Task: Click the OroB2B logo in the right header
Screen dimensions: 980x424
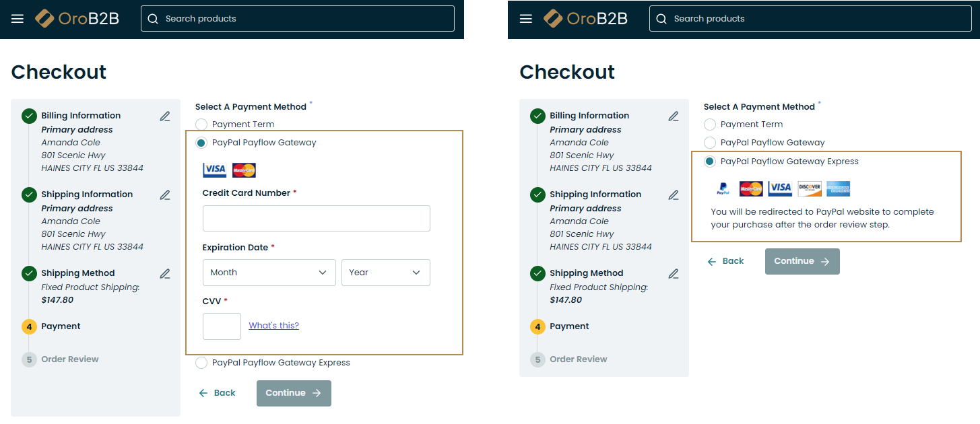Action: click(x=585, y=19)
